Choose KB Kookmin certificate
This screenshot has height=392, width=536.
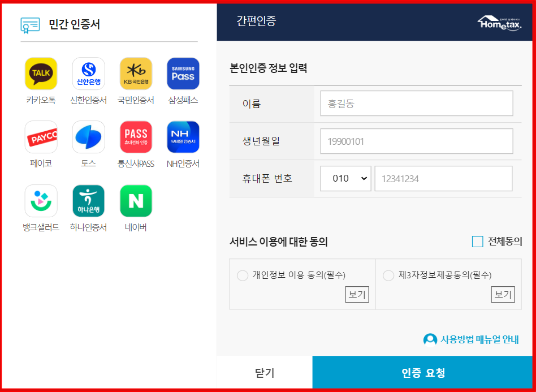136,74
